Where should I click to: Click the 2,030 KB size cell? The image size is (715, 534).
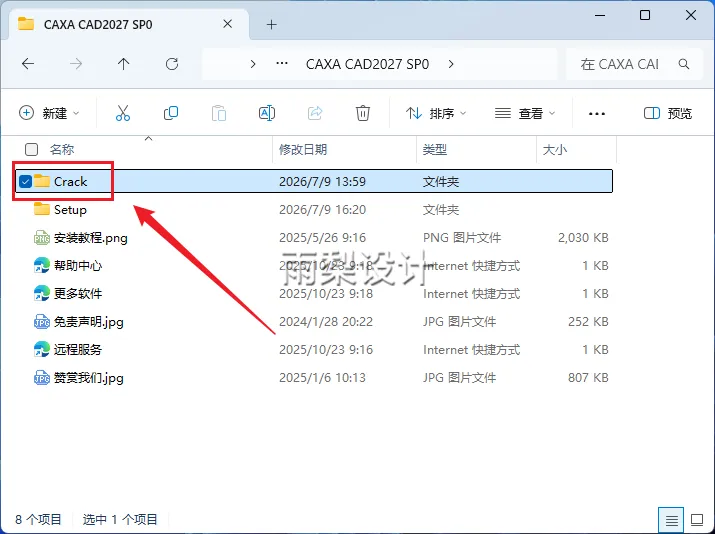click(x=583, y=238)
